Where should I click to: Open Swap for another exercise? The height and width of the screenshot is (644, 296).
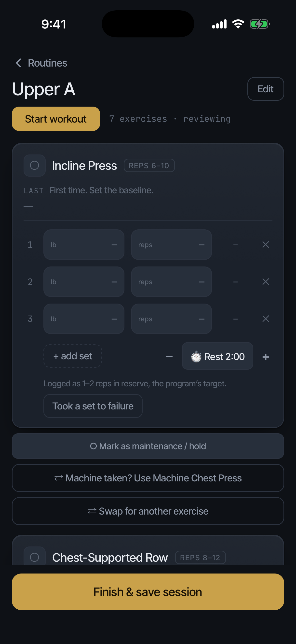[148, 511]
